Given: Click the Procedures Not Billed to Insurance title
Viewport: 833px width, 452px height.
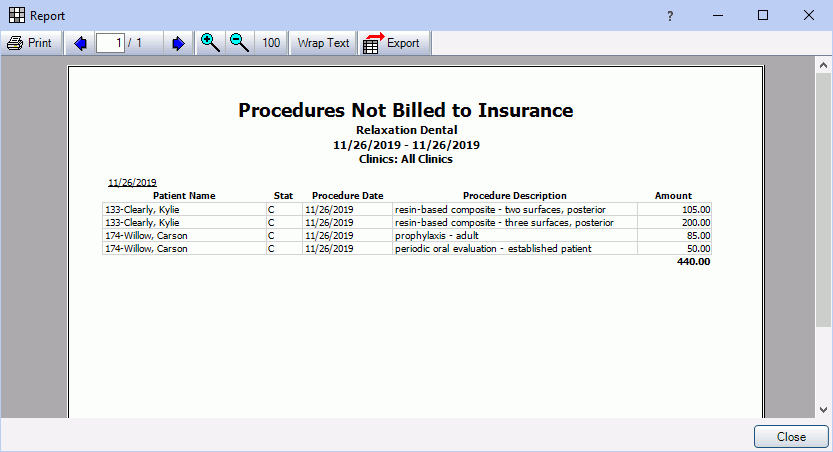Looking at the screenshot, I should [405, 110].
